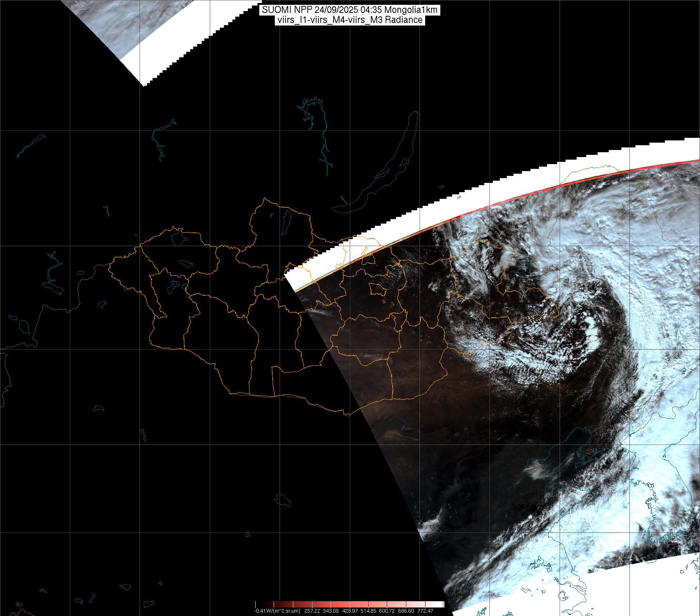Click the "viirs_I1-viirs_M4-viirs_M3 Radiance" caption
The width and height of the screenshot is (700, 616).
pos(350,20)
